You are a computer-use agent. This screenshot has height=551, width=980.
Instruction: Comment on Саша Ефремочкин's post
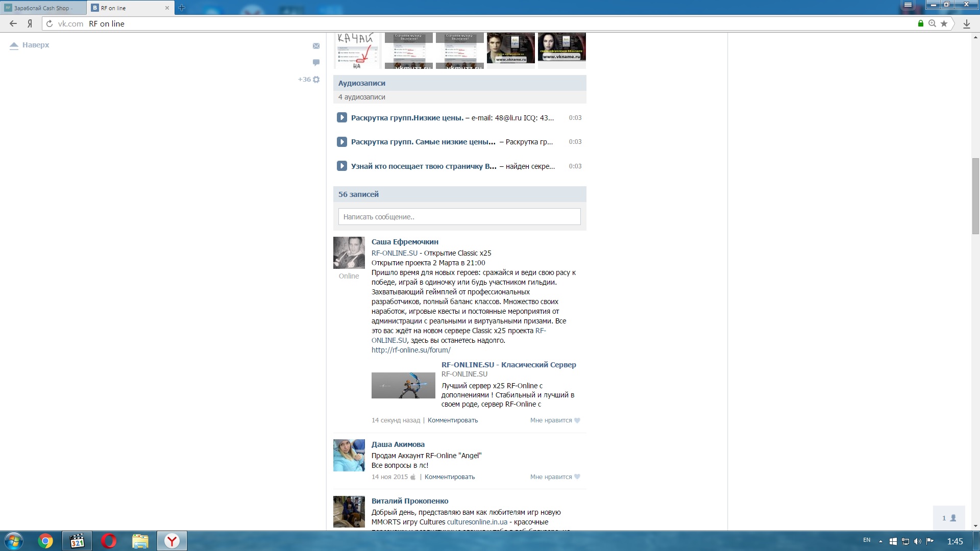coord(453,420)
